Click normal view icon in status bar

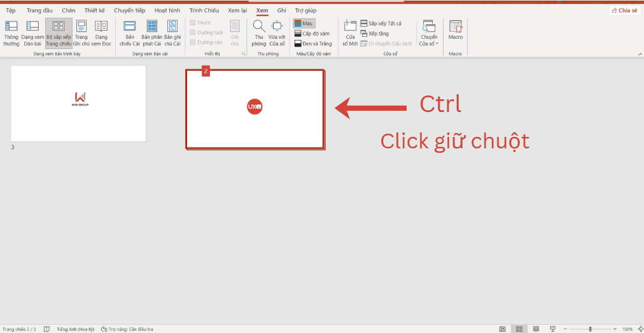[502, 329]
